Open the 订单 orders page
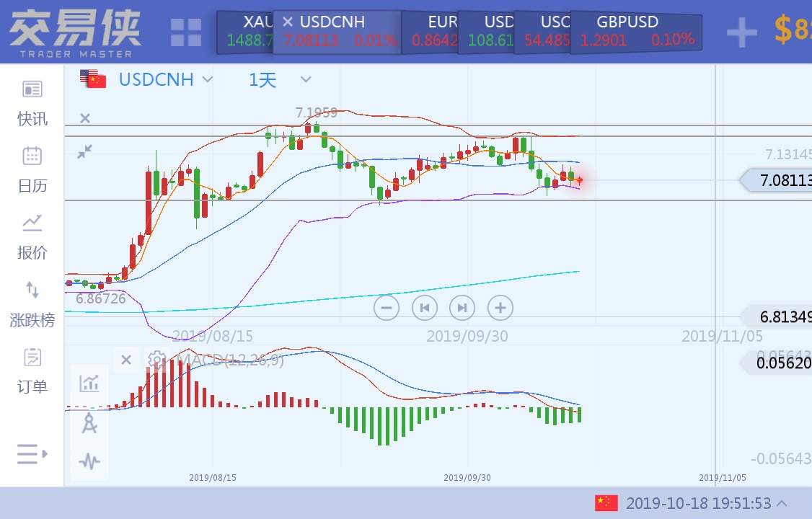The width and height of the screenshot is (812, 519). 32,371
